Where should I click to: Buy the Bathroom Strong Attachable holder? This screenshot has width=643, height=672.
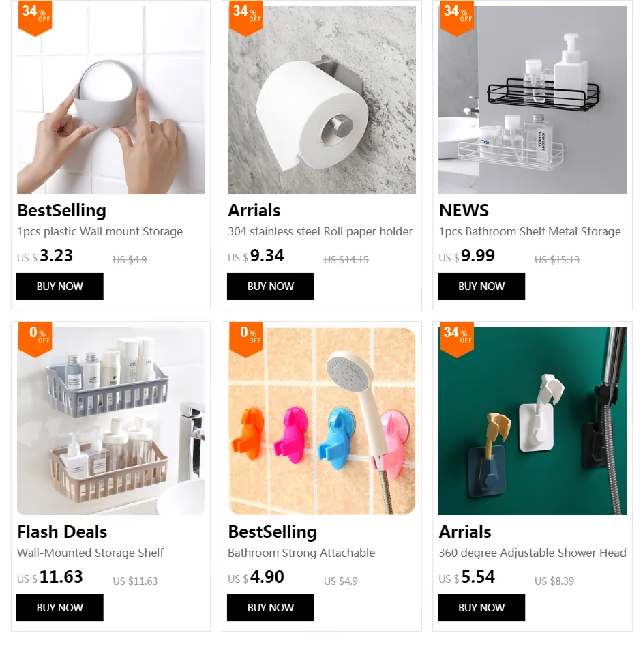click(271, 607)
